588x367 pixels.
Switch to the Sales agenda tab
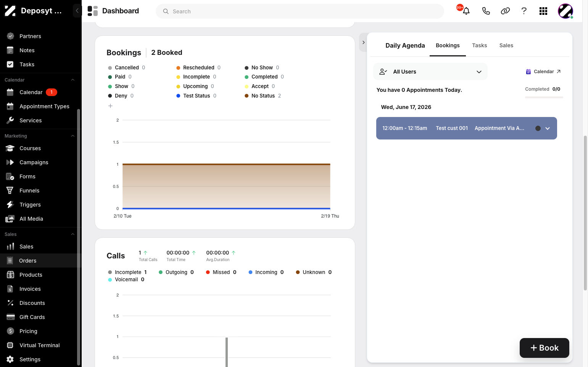tap(506, 45)
